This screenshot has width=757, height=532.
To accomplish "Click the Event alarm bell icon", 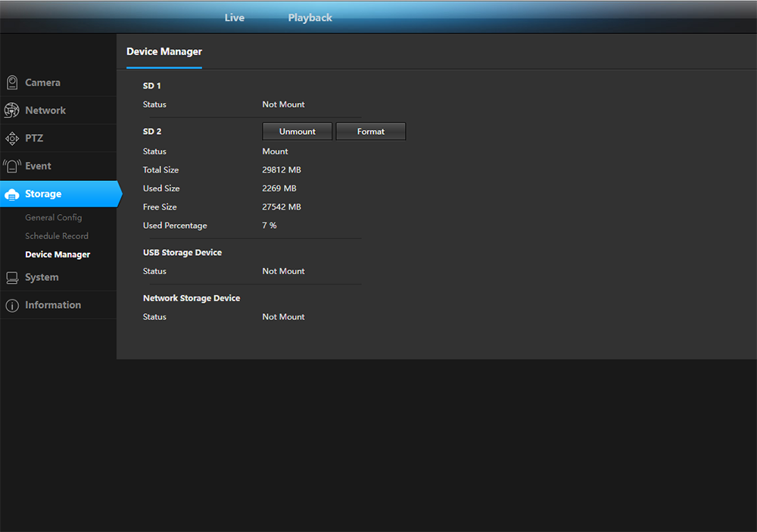I will [x=12, y=166].
